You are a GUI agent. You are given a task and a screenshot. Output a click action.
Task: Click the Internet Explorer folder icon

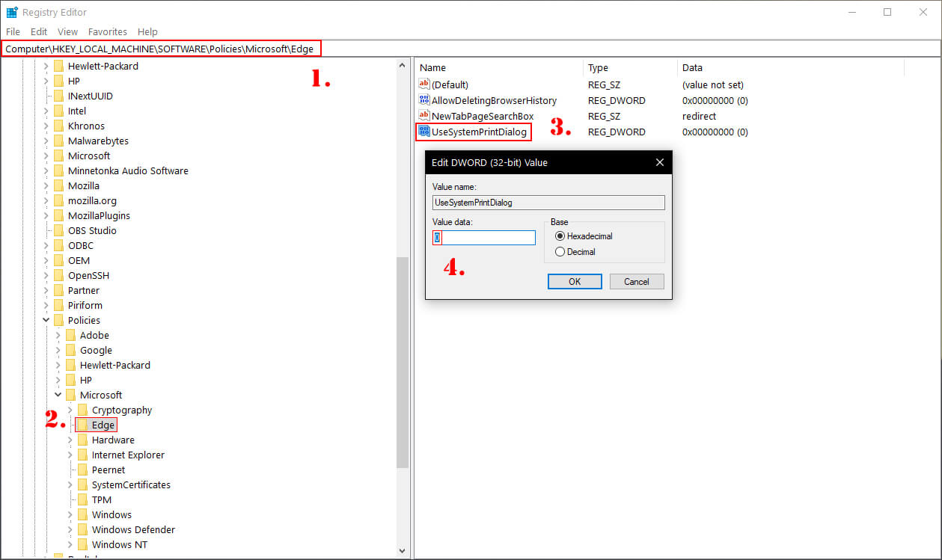82,455
